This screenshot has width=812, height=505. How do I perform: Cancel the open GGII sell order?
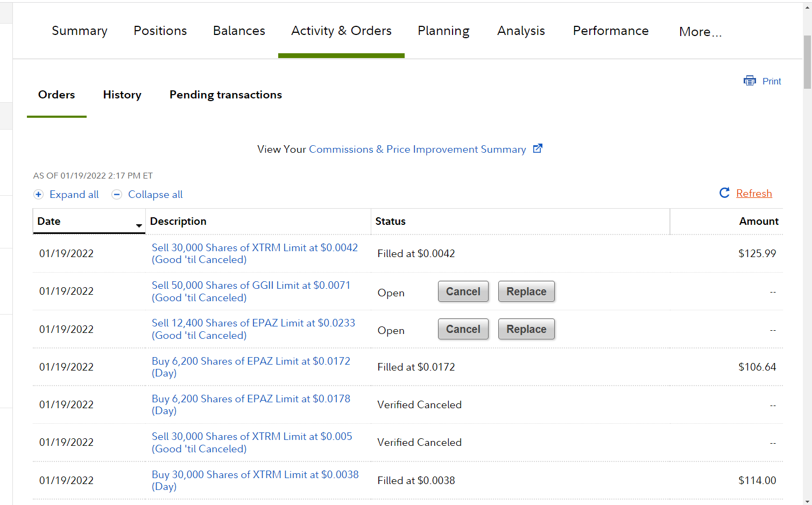[463, 291]
